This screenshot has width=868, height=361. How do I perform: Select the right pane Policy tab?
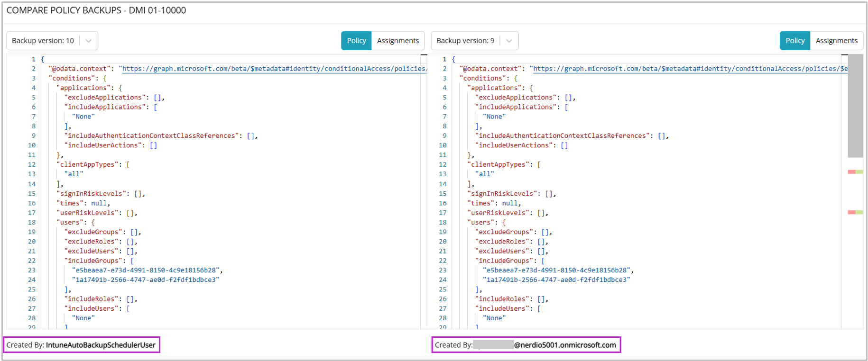[x=795, y=41]
